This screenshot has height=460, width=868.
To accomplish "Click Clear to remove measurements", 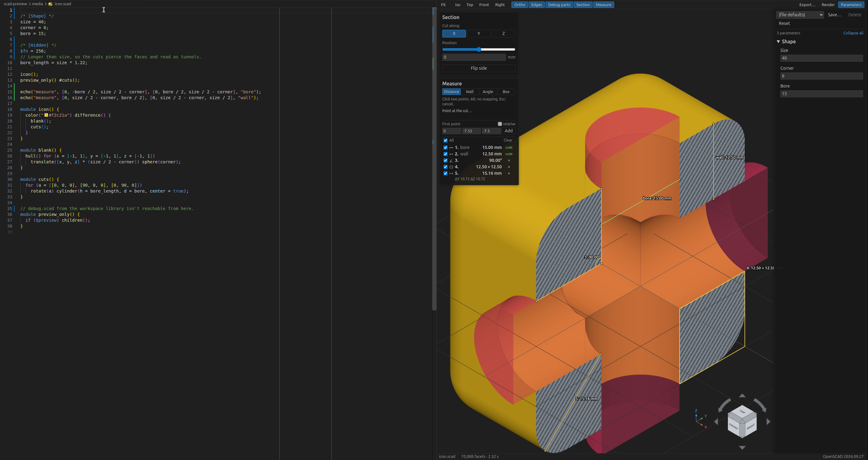I will pos(508,140).
